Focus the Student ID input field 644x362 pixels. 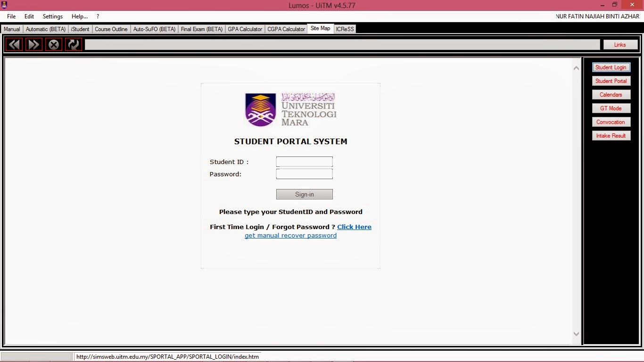305,162
